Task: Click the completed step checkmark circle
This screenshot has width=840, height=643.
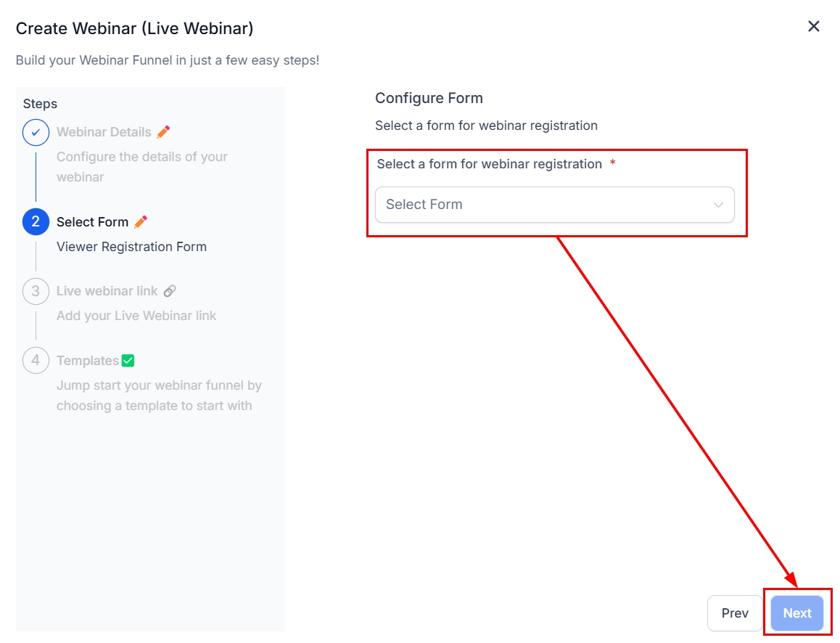Action: (x=36, y=133)
